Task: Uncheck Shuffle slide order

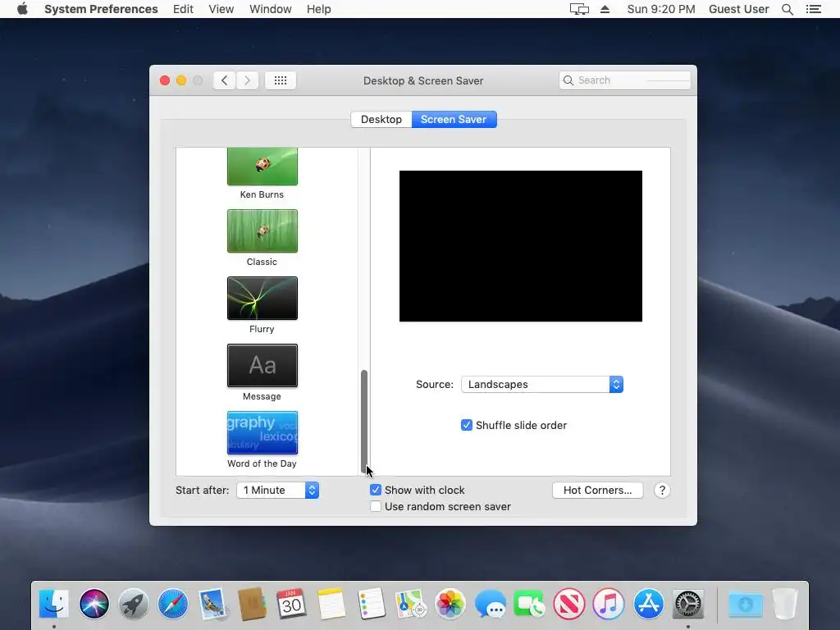Action: pyautogui.click(x=467, y=425)
